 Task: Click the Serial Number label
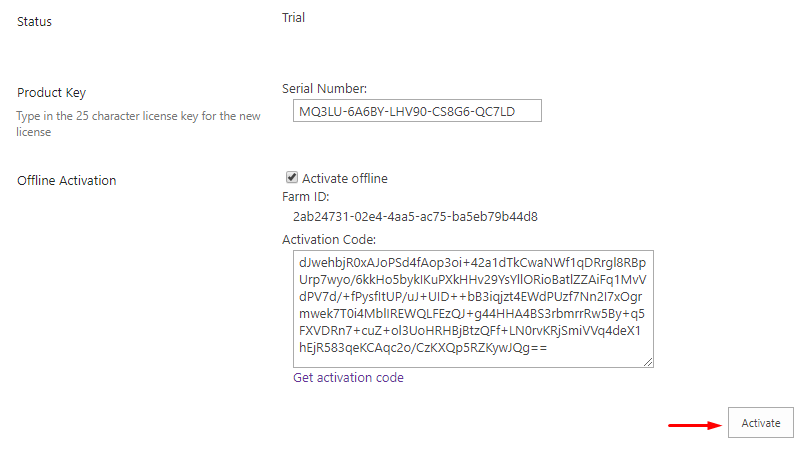[324, 88]
